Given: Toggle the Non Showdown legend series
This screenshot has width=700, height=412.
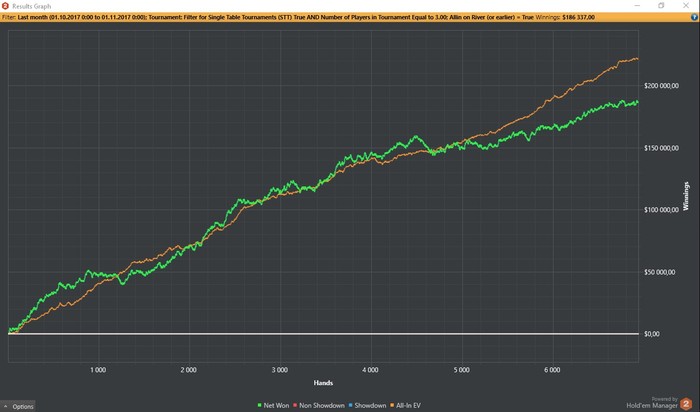Looking at the screenshot, I should coord(319,405).
